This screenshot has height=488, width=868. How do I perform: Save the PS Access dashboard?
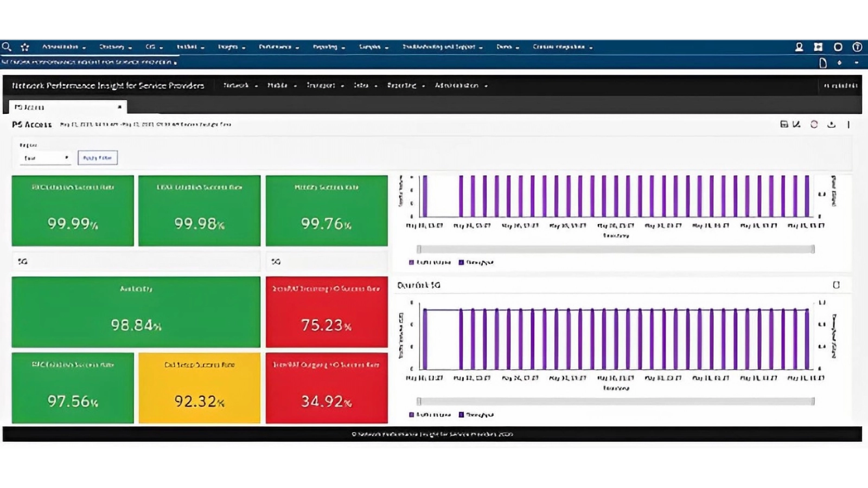coord(784,124)
